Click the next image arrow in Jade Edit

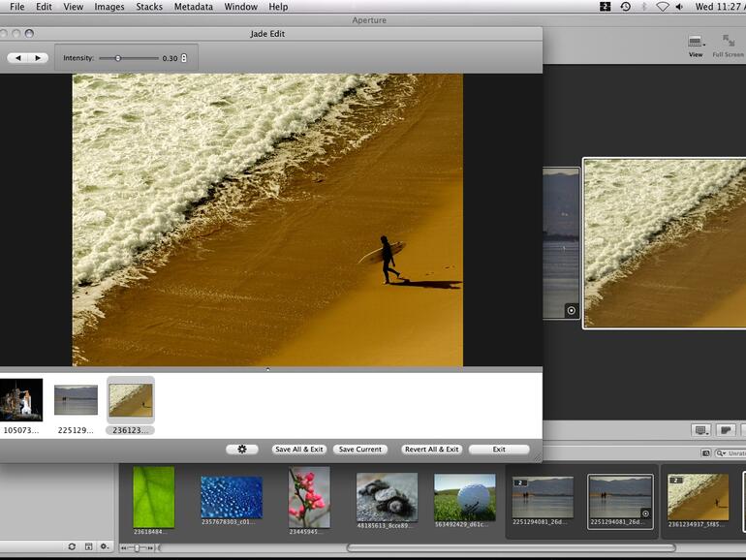38,58
